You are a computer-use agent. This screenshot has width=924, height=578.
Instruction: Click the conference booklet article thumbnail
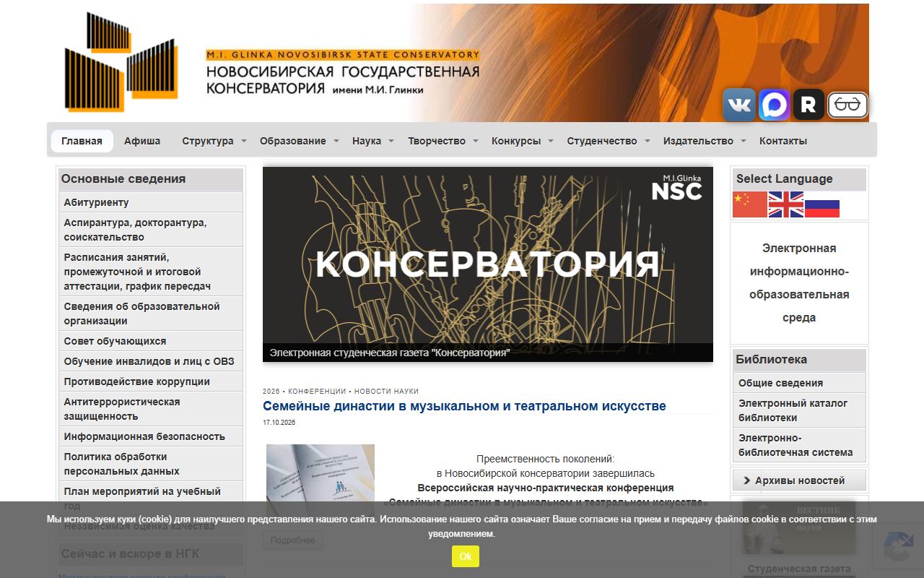321,480
